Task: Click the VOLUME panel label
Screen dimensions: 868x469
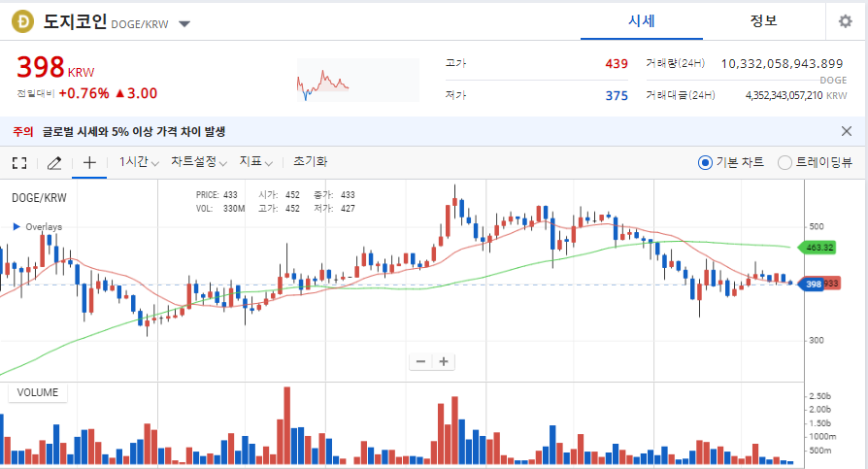Action: click(38, 392)
